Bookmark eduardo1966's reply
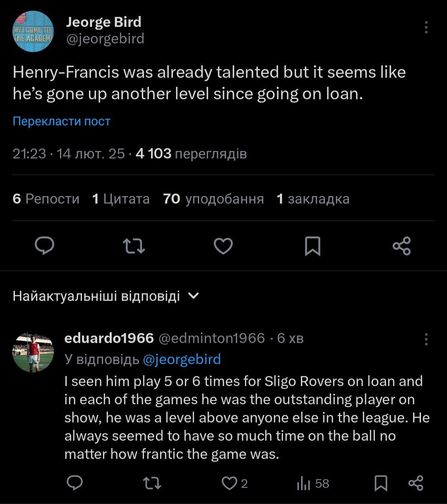This screenshot has height=504, width=447. pos(381,483)
